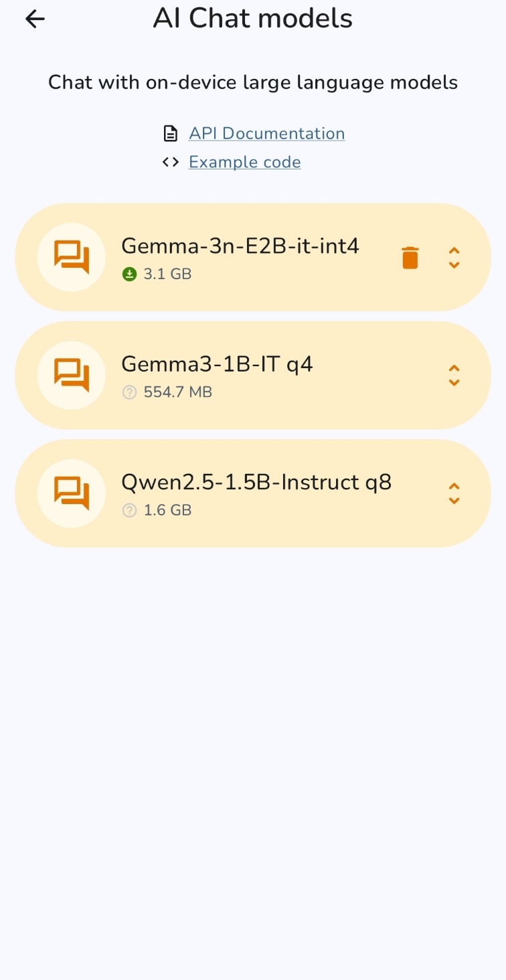
Task: Click the document icon beside API Documentation
Action: pos(171,134)
